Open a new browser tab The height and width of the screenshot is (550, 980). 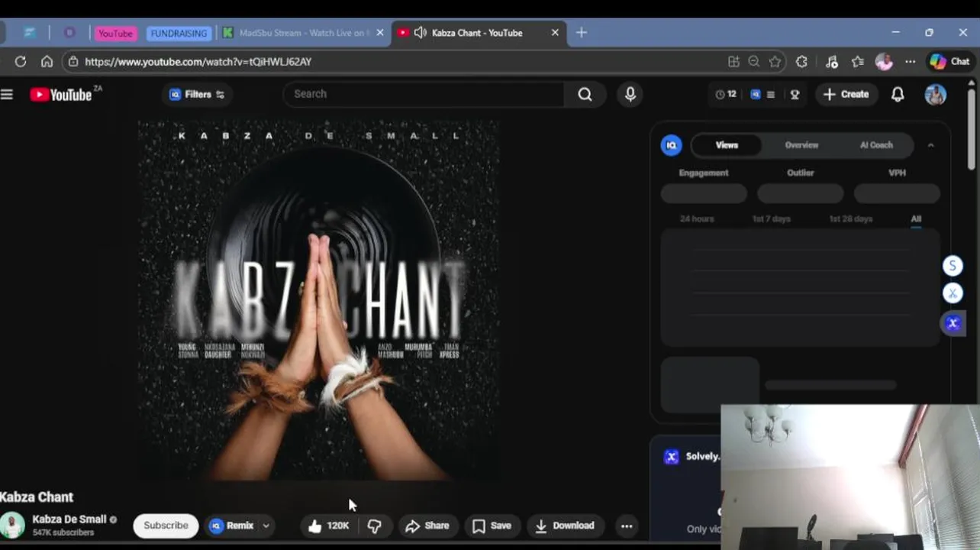[x=582, y=33]
